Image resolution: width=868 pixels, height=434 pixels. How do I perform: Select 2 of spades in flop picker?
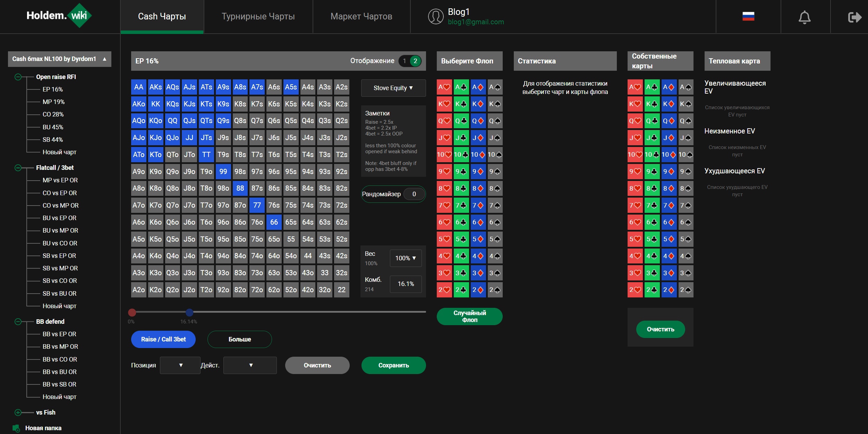tap(495, 290)
